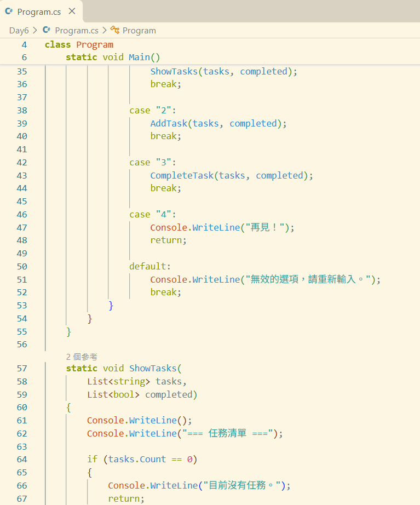
Task: Click the class symbol icon in breadcrumb
Action: coord(114,30)
